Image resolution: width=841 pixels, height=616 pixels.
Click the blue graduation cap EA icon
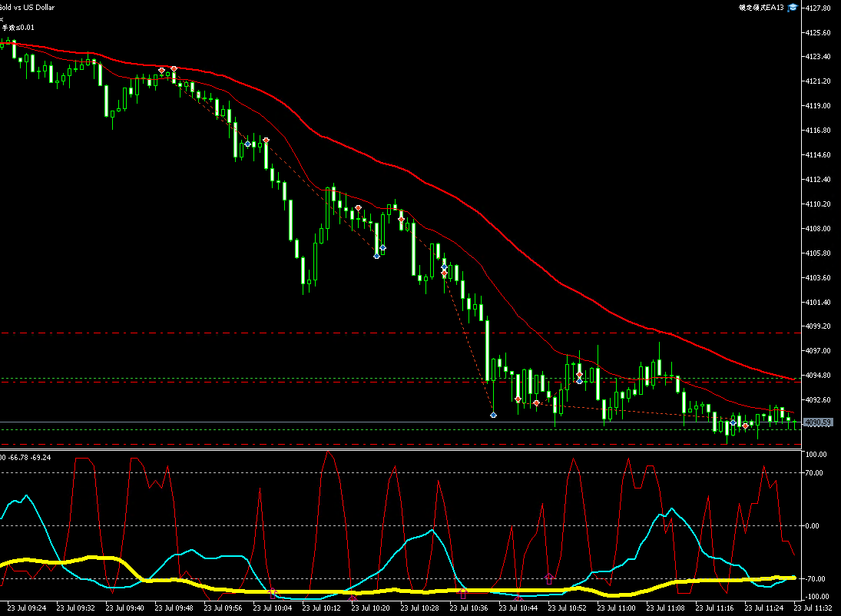coord(793,8)
